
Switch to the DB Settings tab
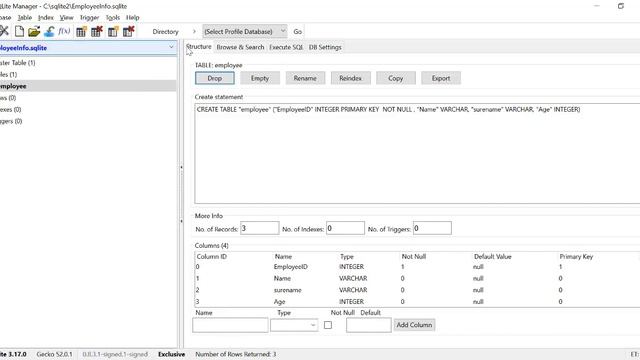click(325, 47)
